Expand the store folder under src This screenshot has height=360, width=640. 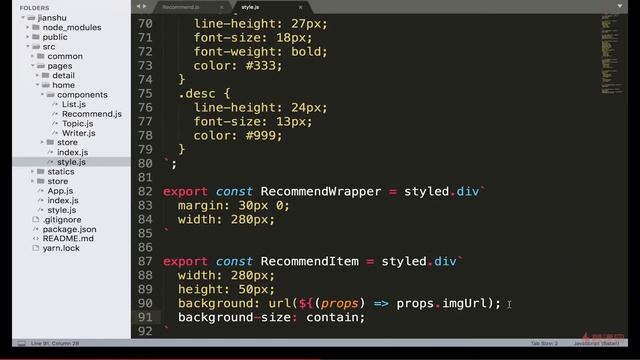coord(33,181)
